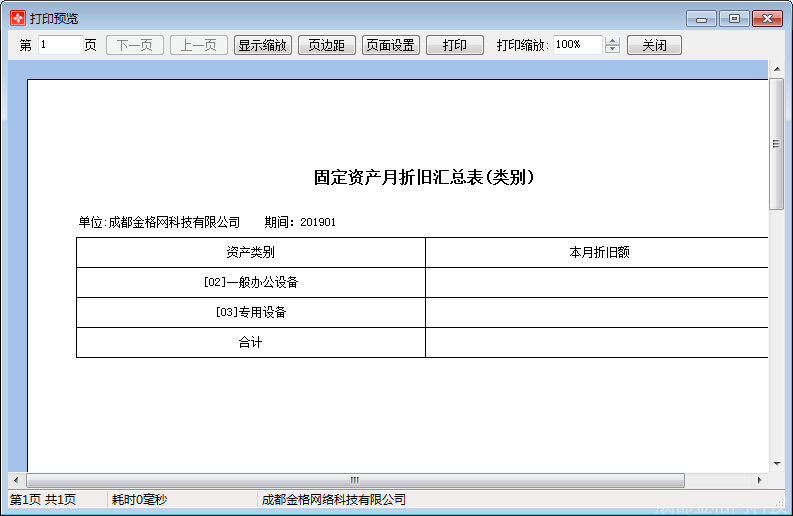This screenshot has height=516, width=793.
Task: Focus the page number input field
Action: tap(60, 45)
